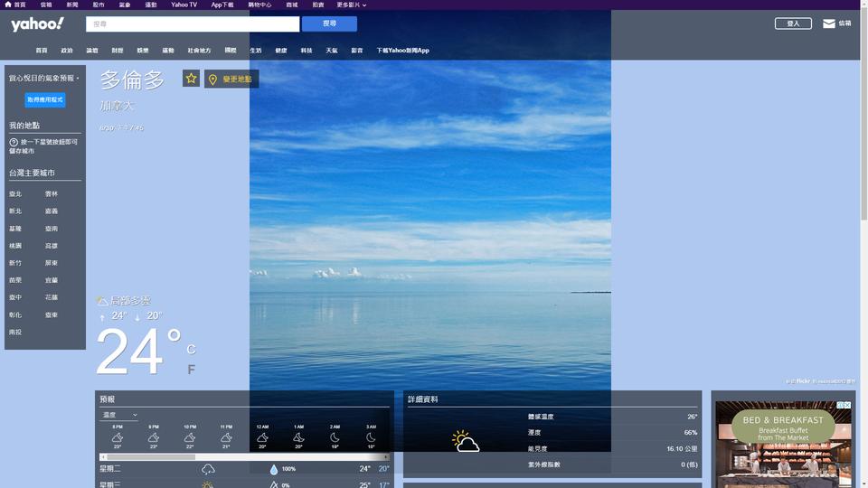Open 股市 in the top purple bar
868x488 pixels.
[99, 5]
